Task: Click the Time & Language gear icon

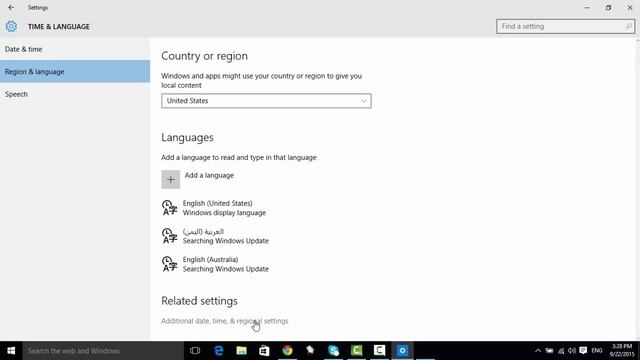Action: [11, 27]
